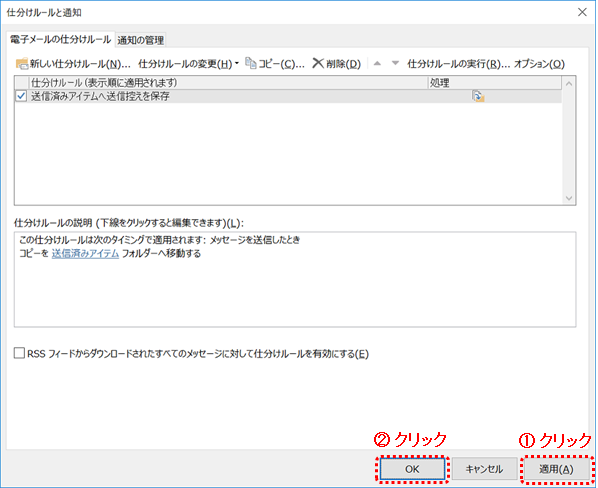
Task: Click the キャンセル button
Action: tap(484, 469)
